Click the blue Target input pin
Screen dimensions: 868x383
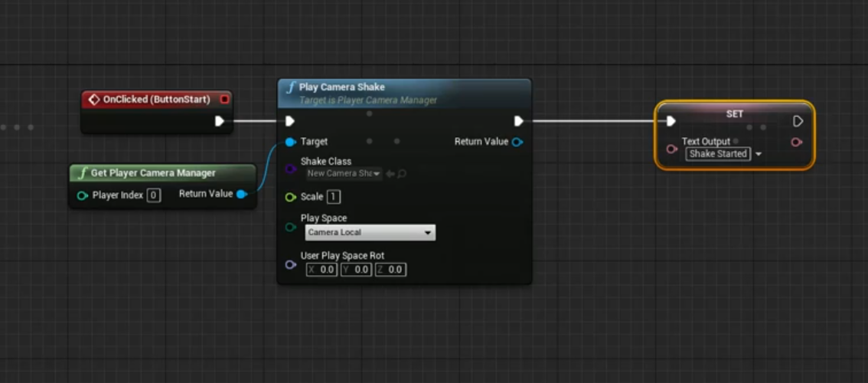(290, 142)
